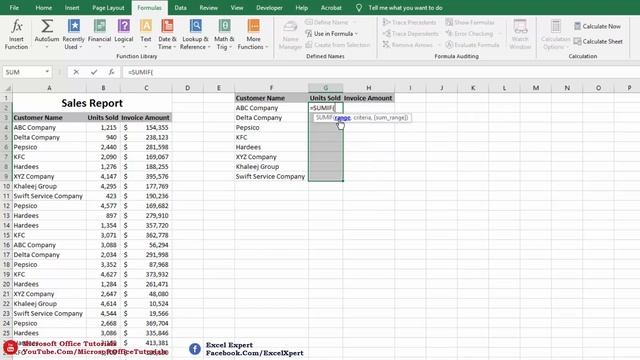Screen dimensions: 640x360
Task: Open Lookup & Reference functions
Action: tap(195, 34)
